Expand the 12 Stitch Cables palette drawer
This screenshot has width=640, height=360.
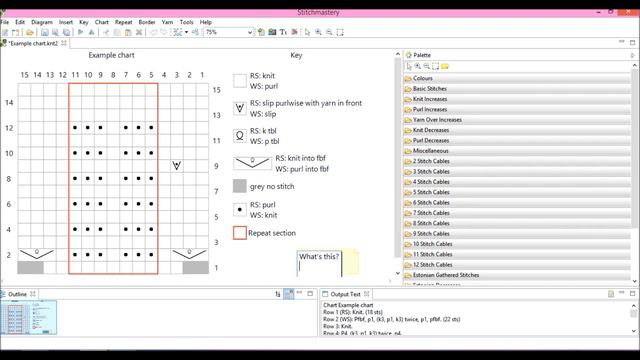pos(518,264)
